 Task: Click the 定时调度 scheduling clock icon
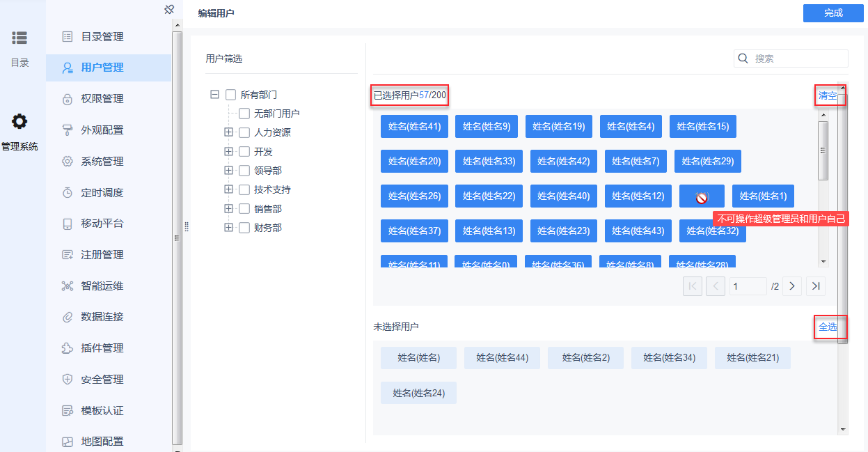66,192
